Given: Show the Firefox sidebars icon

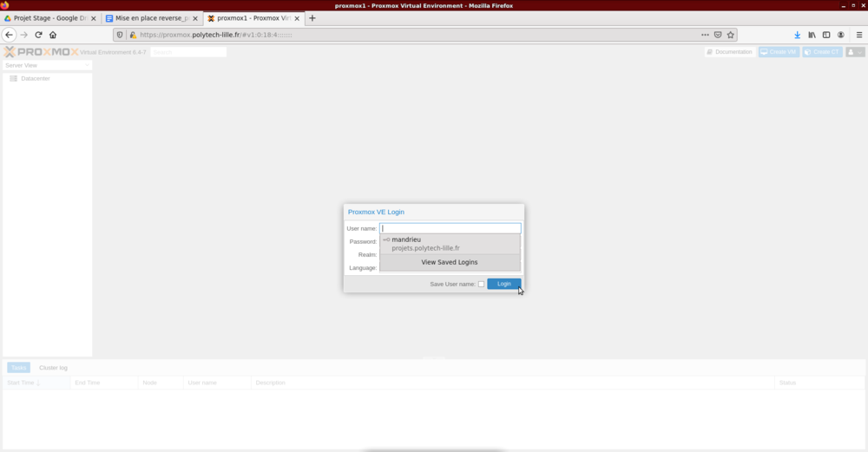Looking at the screenshot, I should [826, 35].
